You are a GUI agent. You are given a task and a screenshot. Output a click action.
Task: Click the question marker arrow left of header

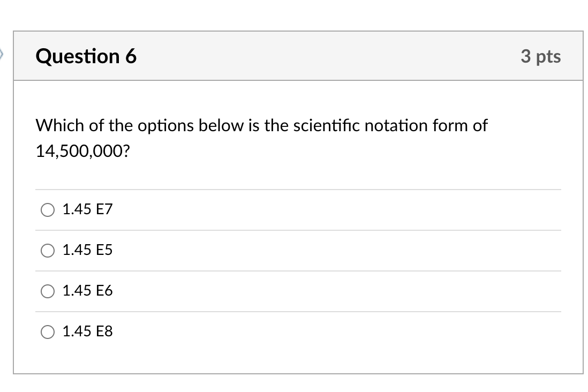tap(2, 55)
